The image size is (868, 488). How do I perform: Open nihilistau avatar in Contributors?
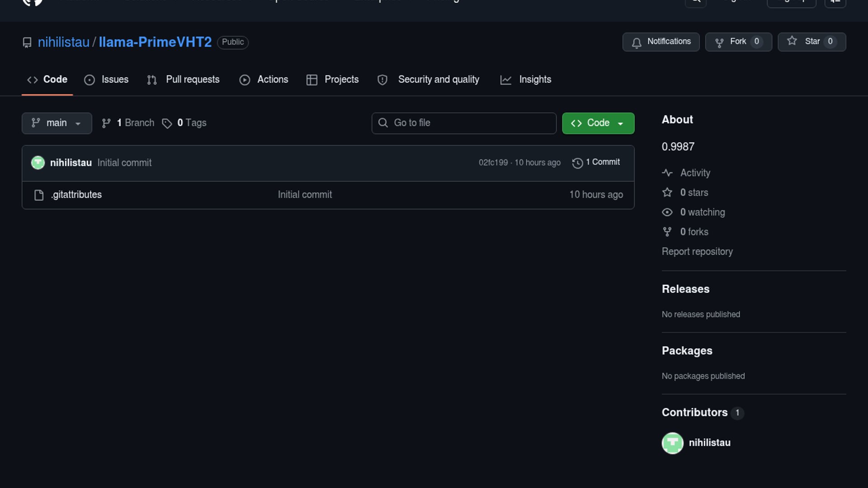click(x=672, y=443)
